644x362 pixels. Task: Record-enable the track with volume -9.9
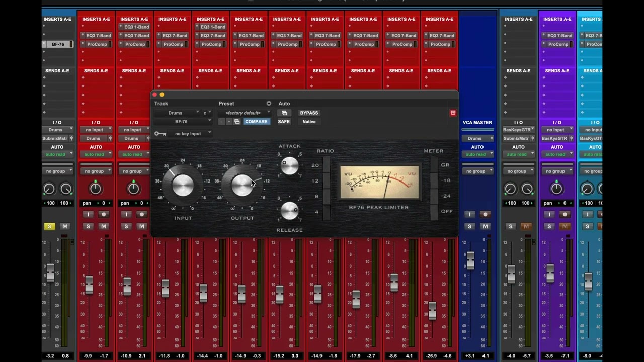[x=104, y=214]
